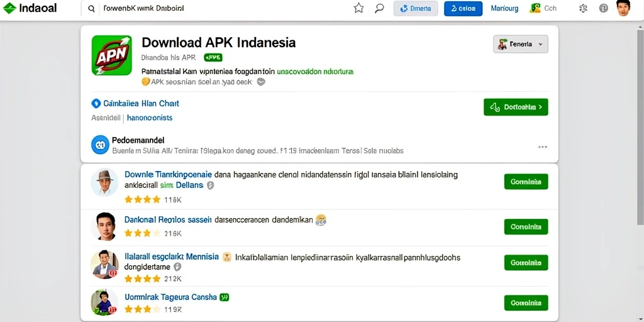Open the Uommirak Tageura Cansha link
644x322 pixels.
(170, 297)
